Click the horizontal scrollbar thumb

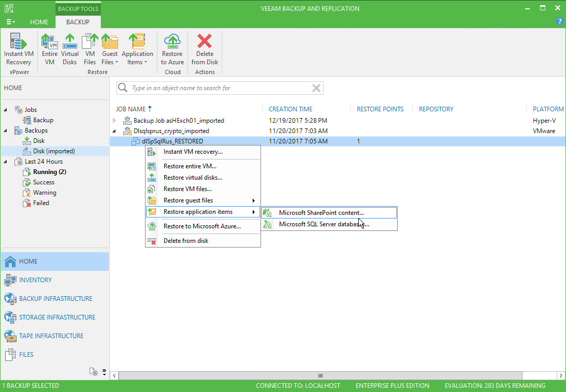(320, 376)
